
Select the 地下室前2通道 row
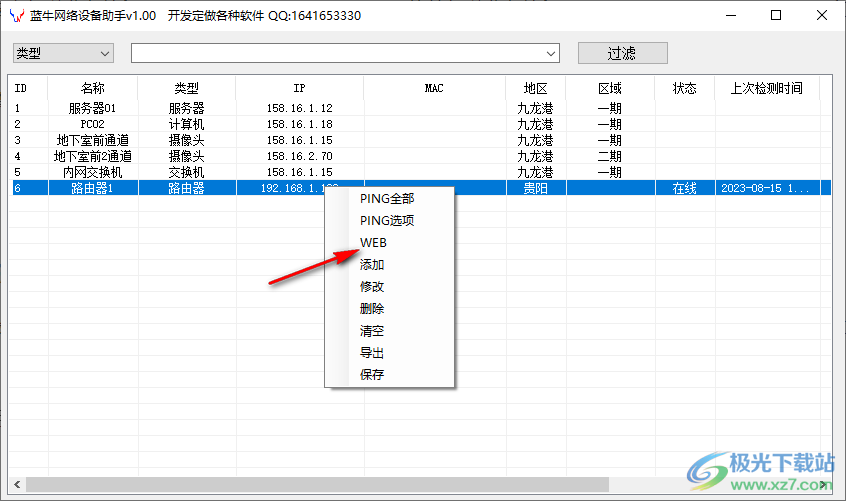pos(421,156)
